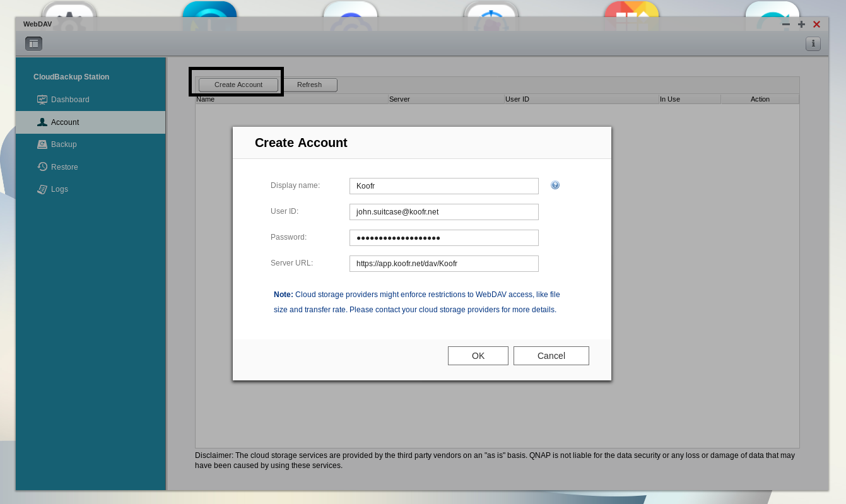The width and height of the screenshot is (846, 504).
Task: Click the Create Account dialog title
Action: tap(301, 143)
